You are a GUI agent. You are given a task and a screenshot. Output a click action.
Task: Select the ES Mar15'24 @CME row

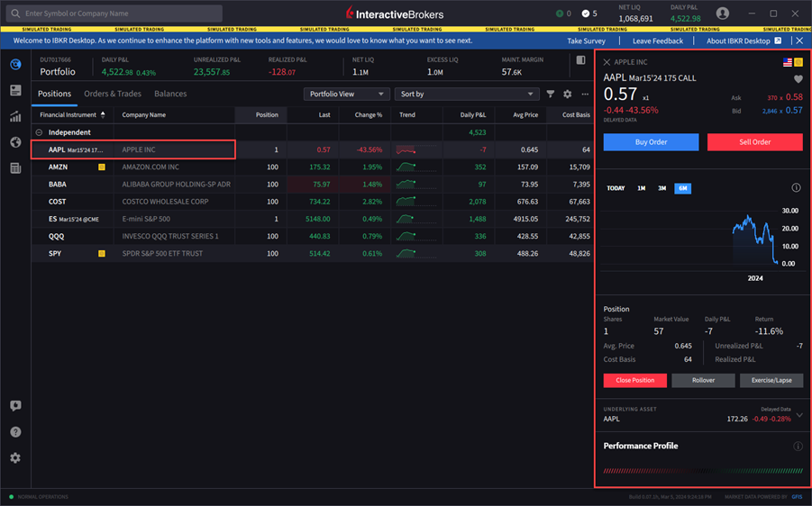point(312,219)
